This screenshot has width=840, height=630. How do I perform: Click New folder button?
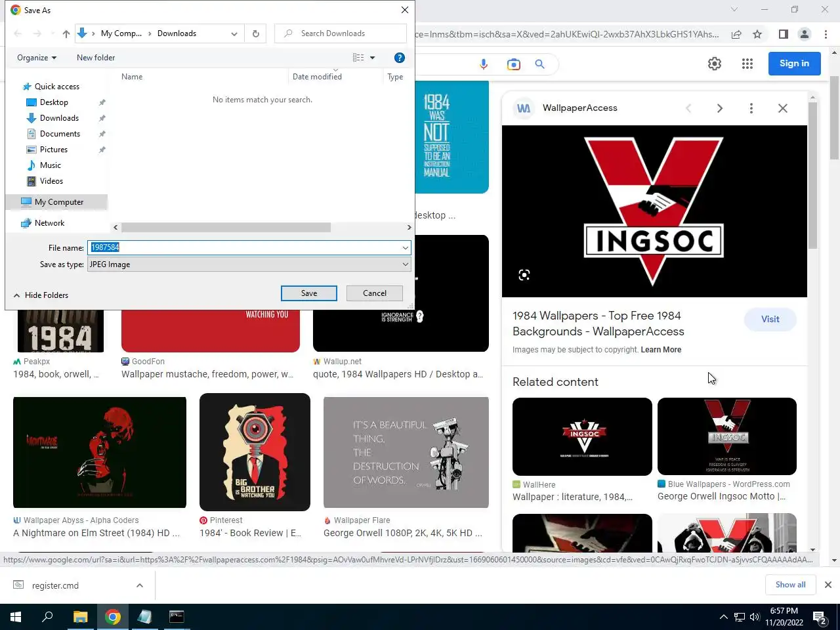point(96,58)
